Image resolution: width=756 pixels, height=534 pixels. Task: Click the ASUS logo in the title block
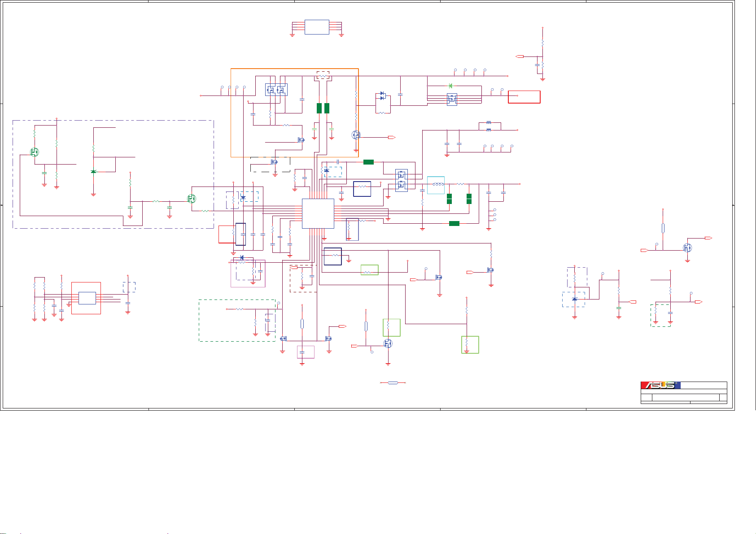click(x=660, y=385)
